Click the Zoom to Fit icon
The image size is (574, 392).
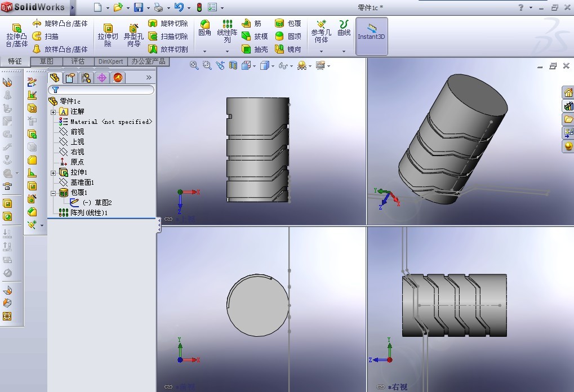point(194,65)
